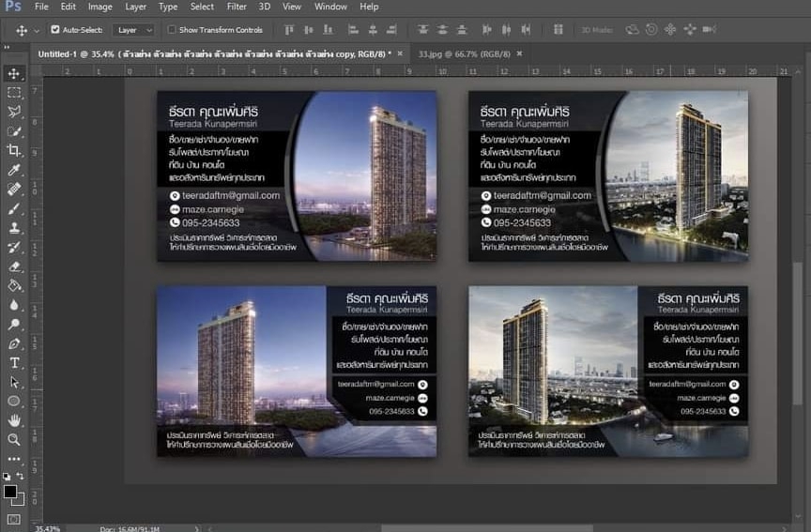Screen dimensions: 811x532
Task: Activate the Horizontal Type tool
Action: (x=14, y=362)
